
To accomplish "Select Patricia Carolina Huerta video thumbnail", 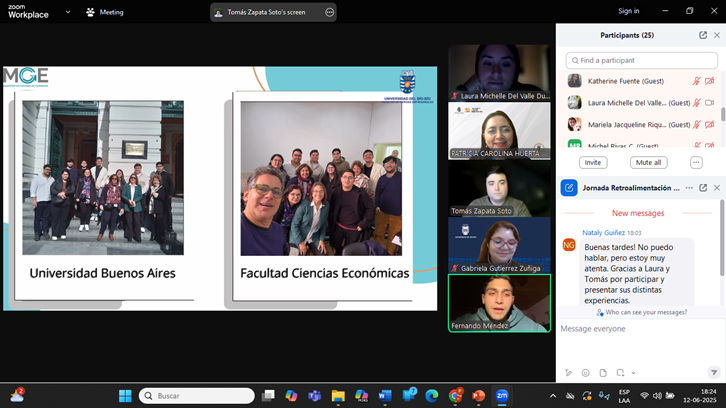I will tap(499, 131).
